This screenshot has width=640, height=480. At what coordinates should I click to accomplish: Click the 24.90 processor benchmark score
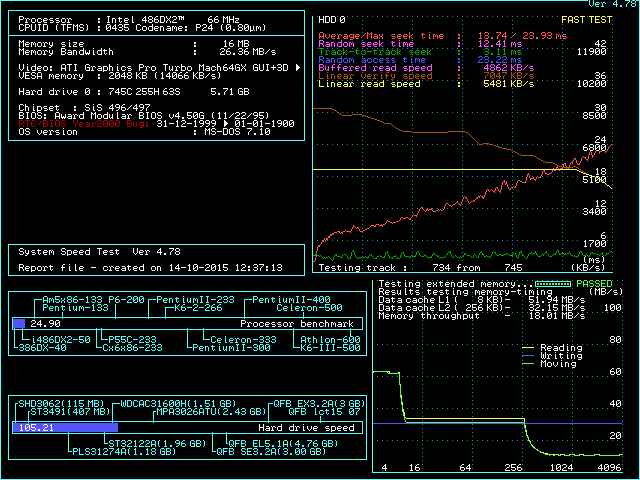coord(45,324)
